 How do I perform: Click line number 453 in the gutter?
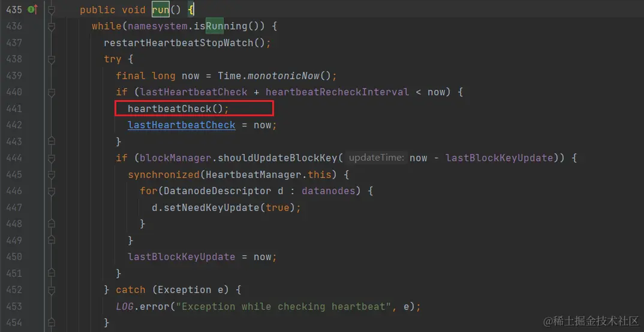point(14,306)
